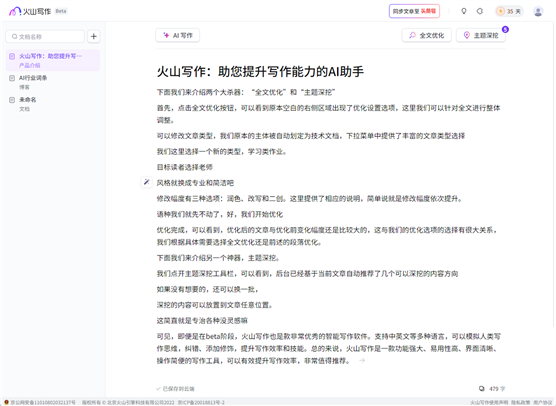Open the 隐私政策 link

click(x=521, y=402)
